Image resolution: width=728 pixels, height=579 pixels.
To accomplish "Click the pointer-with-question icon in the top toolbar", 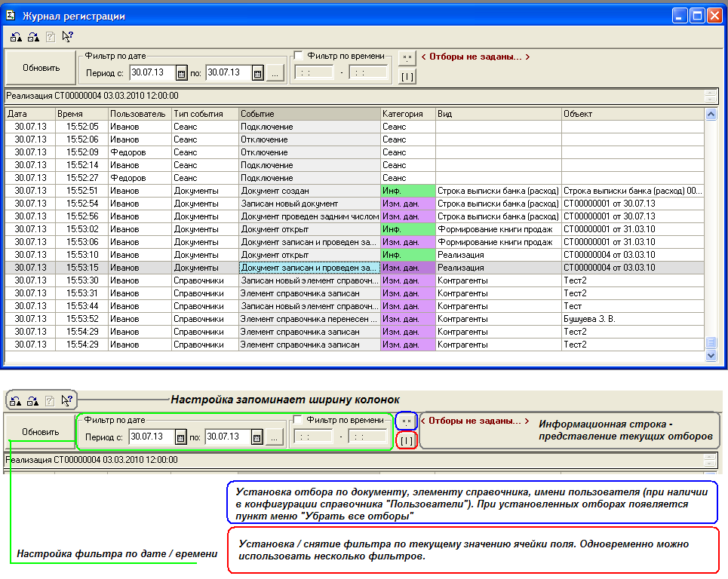I will pyautogui.click(x=68, y=35).
